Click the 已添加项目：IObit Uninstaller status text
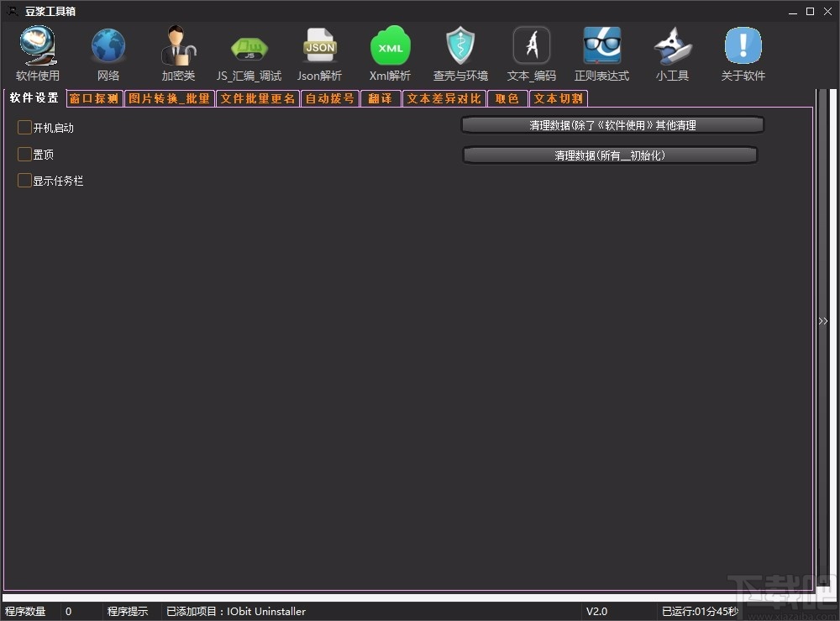This screenshot has height=621, width=840. [236, 612]
